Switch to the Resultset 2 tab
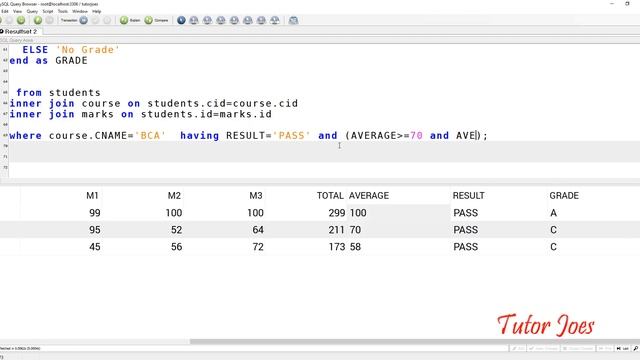Viewport: 640px width, 360px height. [20, 31]
